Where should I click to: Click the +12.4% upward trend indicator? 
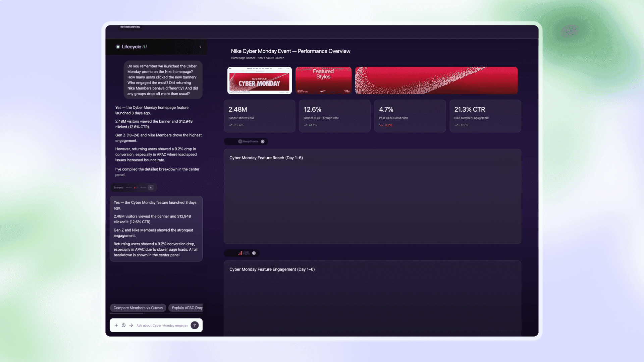[236, 125]
